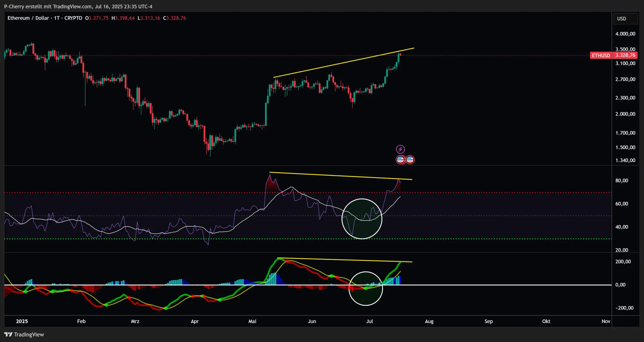Click the 1T timeframe label

[x=57, y=18]
